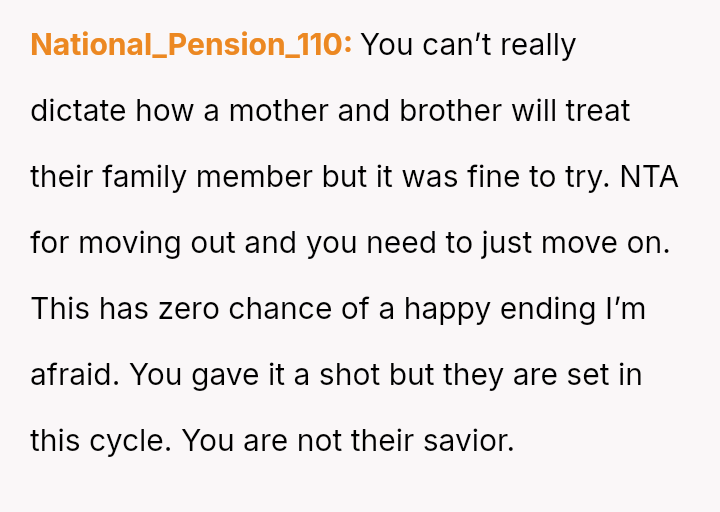This screenshot has width=720, height=512.
Task: Click the opening words "You can't really"
Action: pyautogui.click(x=468, y=45)
